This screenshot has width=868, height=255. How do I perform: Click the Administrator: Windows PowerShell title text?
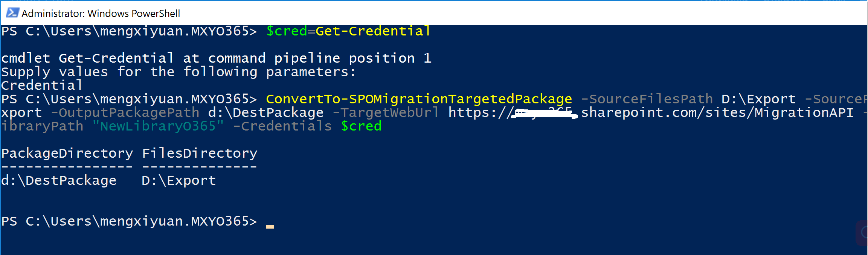pos(101,14)
